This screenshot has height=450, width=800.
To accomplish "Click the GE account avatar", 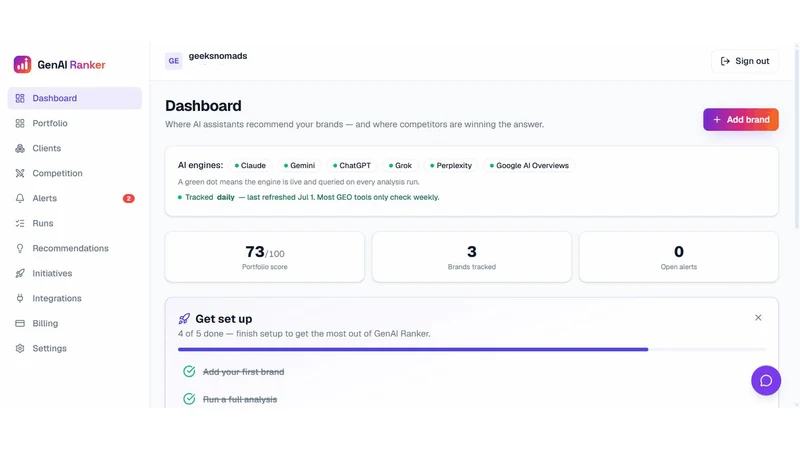I will pos(173,61).
